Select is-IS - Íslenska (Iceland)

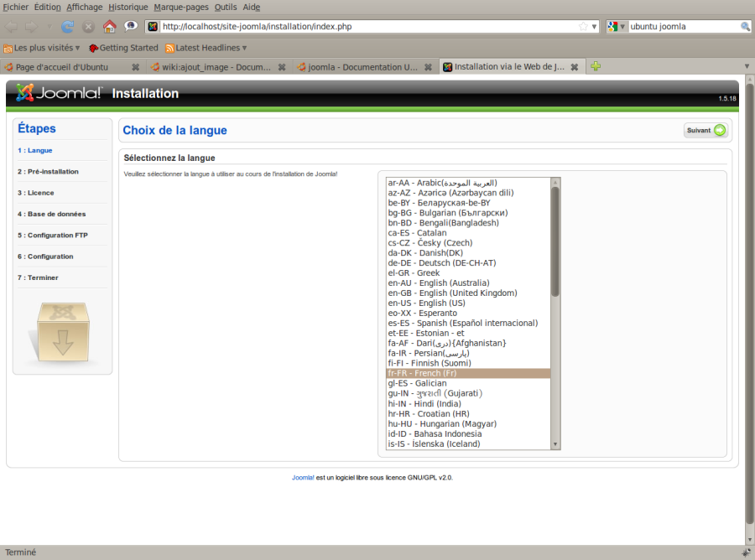(468, 443)
